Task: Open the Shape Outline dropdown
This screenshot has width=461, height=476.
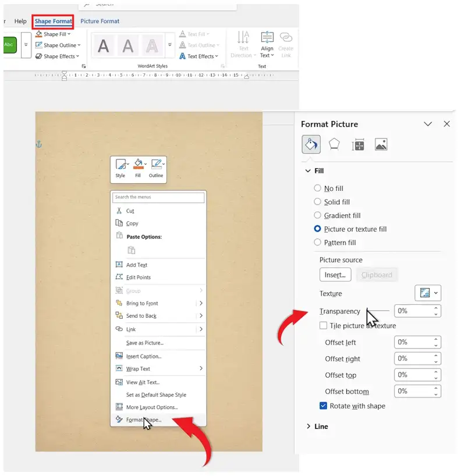Action: click(58, 45)
